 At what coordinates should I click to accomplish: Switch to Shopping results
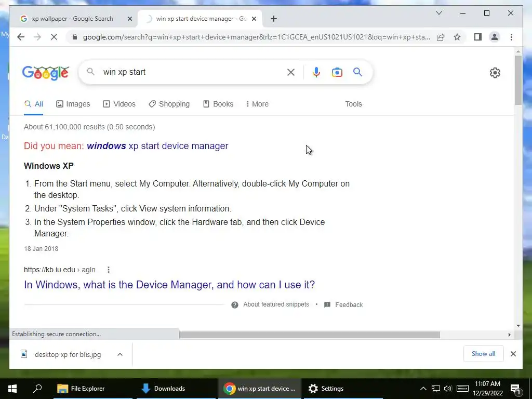(169, 104)
